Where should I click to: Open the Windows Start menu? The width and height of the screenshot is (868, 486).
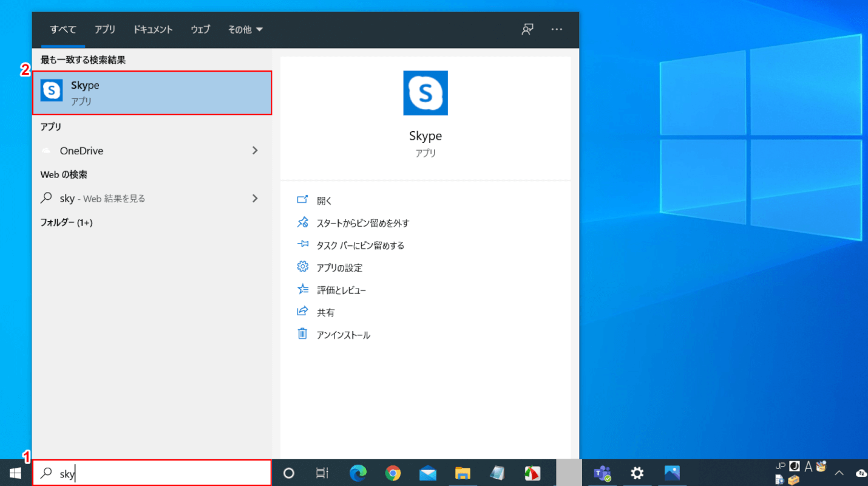16,473
